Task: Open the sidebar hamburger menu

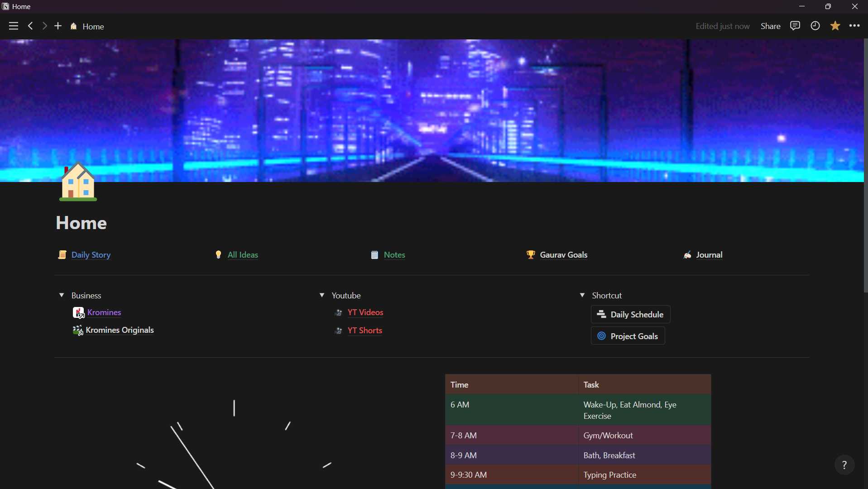Action: (x=14, y=26)
